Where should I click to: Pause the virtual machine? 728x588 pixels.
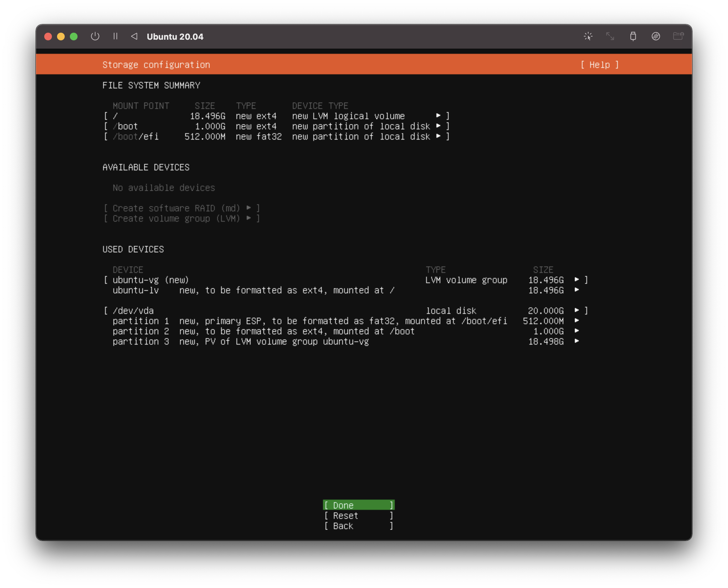pyautogui.click(x=115, y=36)
